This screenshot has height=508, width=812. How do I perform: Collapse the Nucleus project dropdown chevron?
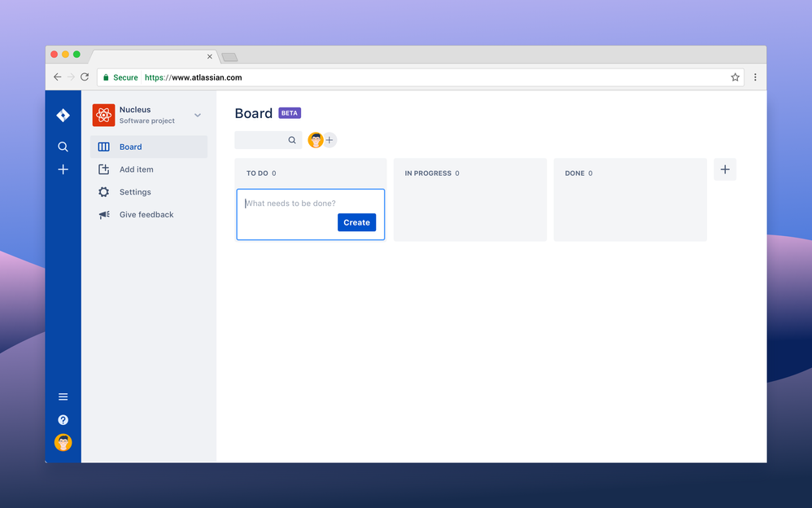(197, 115)
